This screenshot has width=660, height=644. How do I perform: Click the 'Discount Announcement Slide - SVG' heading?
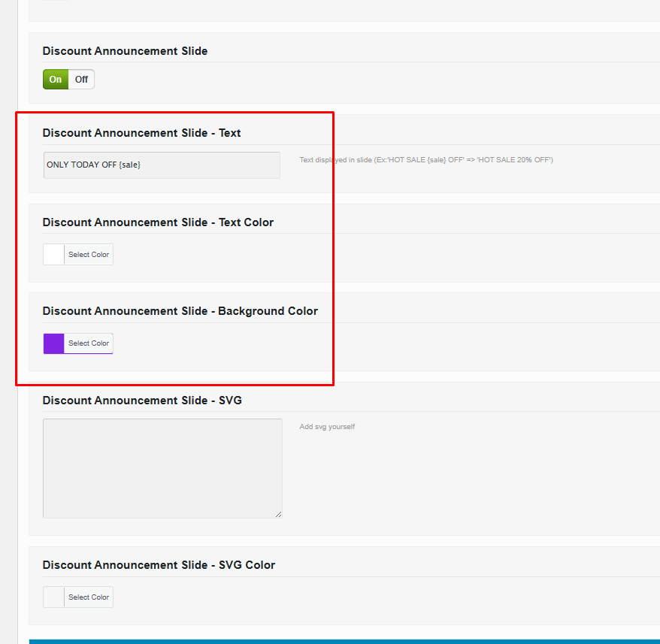coord(142,401)
